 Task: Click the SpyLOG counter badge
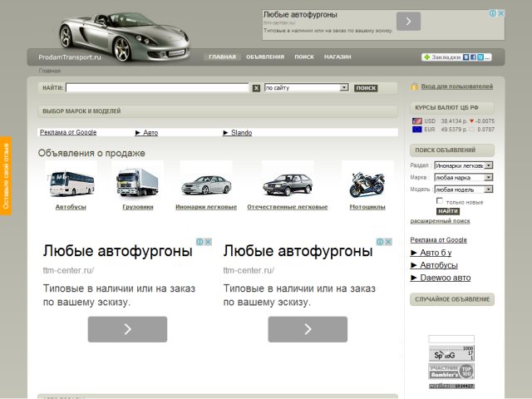pos(451,352)
